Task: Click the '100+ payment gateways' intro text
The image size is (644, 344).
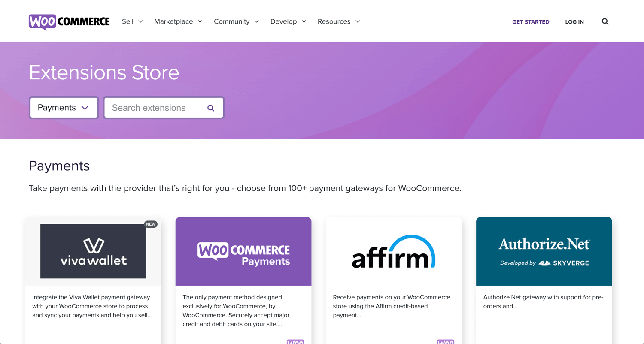Action: coord(245,188)
